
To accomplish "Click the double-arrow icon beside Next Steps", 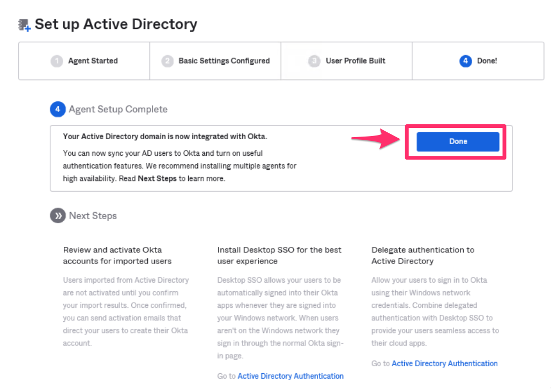I will 57,215.
